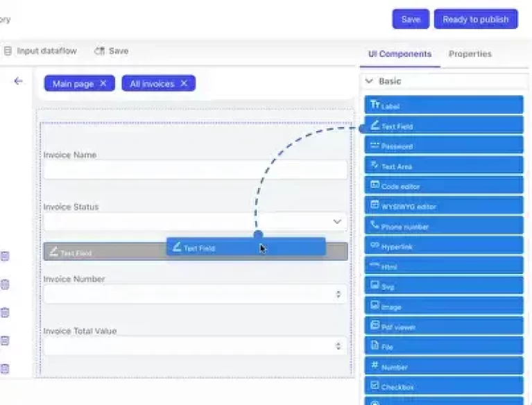
Task: Collapse the Basic components section
Action: coord(369,81)
